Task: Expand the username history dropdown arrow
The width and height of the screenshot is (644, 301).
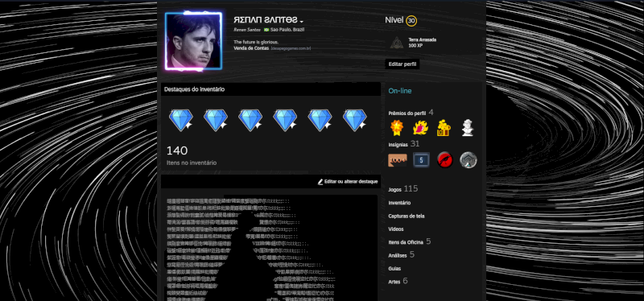Action: tap(301, 22)
